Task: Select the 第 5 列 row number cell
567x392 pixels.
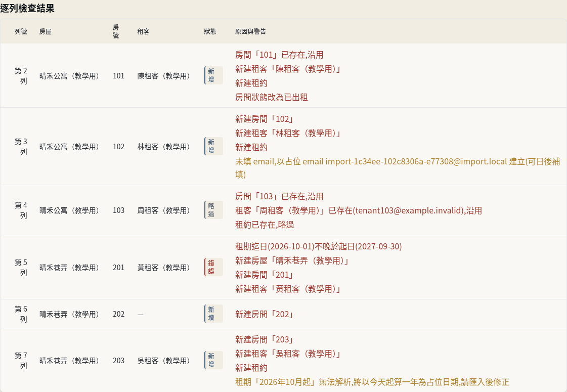Action: (21, 267)
